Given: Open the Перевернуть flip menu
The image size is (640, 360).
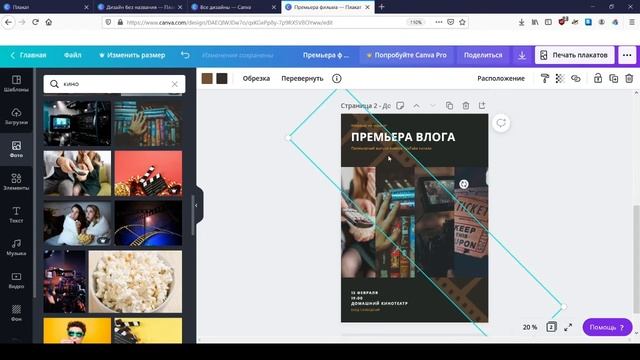Looking at the screenshot, I should [302, 78].
